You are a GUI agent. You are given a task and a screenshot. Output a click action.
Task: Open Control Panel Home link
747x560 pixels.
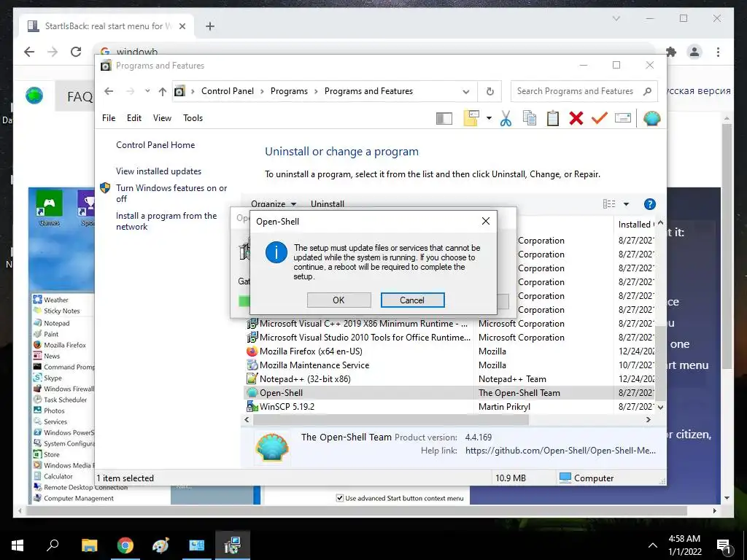pos(155,145)
